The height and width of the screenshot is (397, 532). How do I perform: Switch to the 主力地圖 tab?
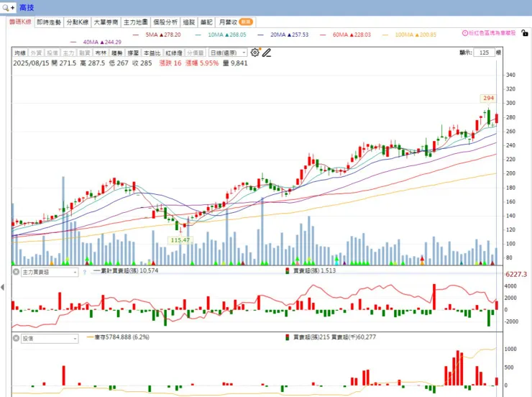tap(136, 22)
